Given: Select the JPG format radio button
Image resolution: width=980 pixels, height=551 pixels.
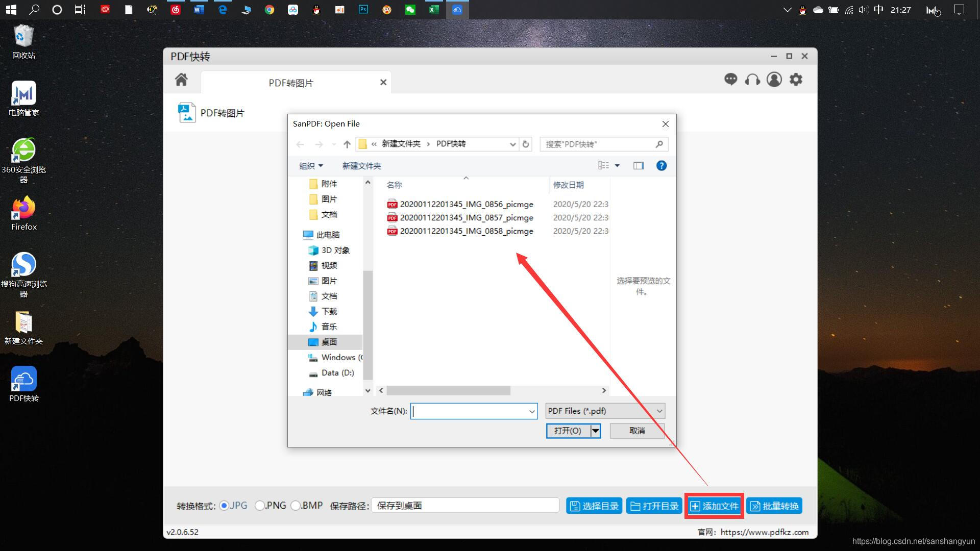Looking at the screenshot, I should click(x=224, y=506).
